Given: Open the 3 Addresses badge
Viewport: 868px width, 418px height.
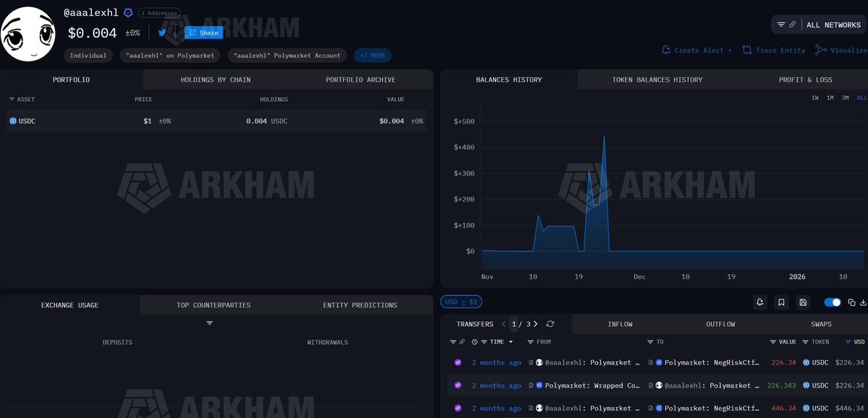Looking at the screenshot, I should point(159,13).
